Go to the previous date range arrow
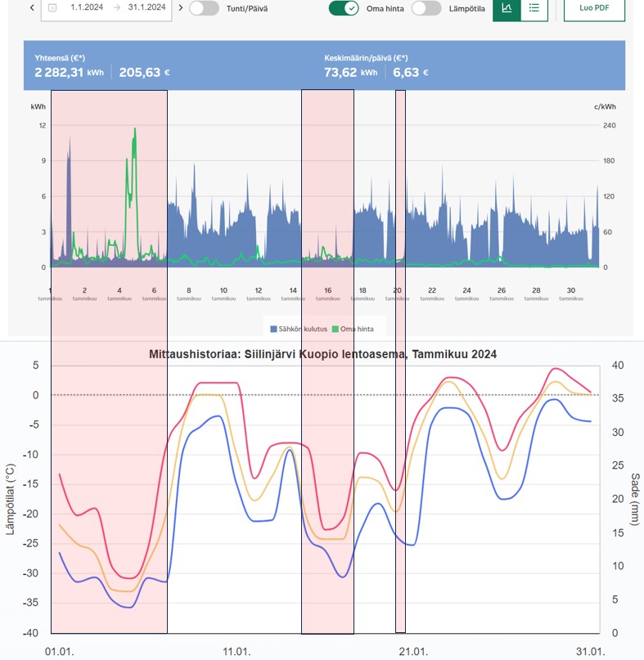The width and height of the screenshot is (644, 660). pos(32,7)
